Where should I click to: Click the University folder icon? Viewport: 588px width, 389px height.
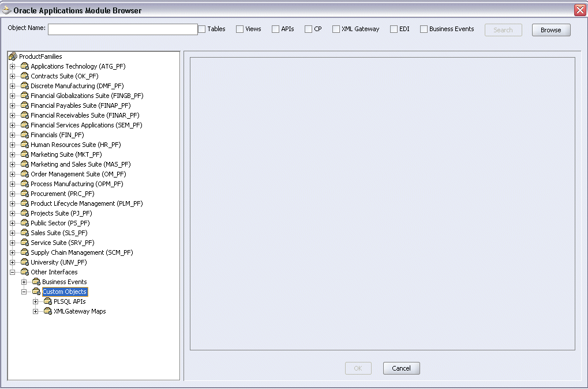click(25, 262)
